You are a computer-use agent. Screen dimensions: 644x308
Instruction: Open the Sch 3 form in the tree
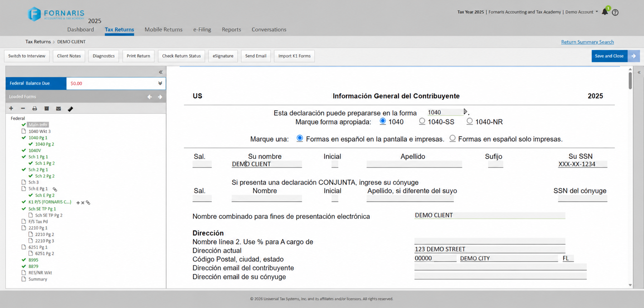[34, 182]
